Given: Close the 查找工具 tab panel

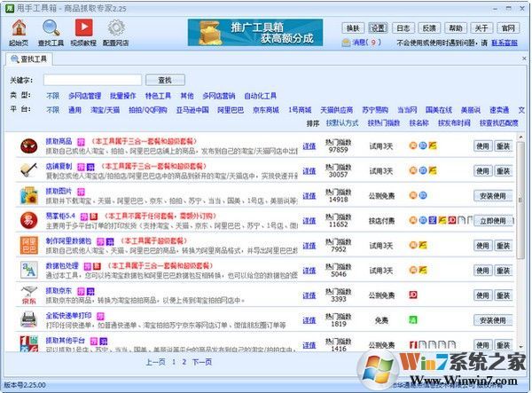Looking at the screenshot, I should click(x=524, y=59).
